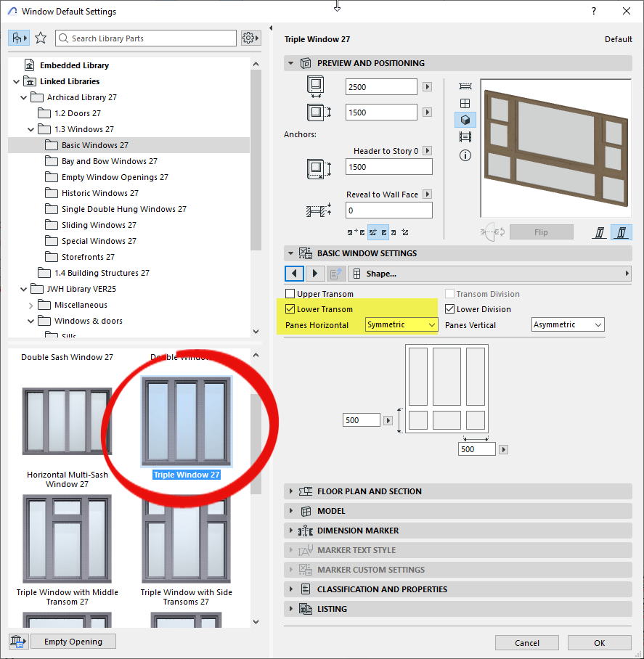Click the Search Library Parts field

coord(146,38)
